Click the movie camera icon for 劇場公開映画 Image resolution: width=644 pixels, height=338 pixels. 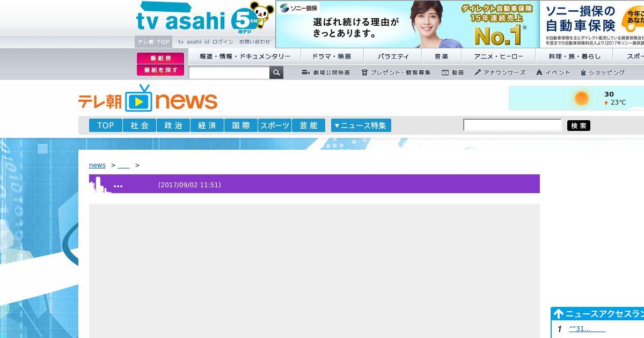305,72
